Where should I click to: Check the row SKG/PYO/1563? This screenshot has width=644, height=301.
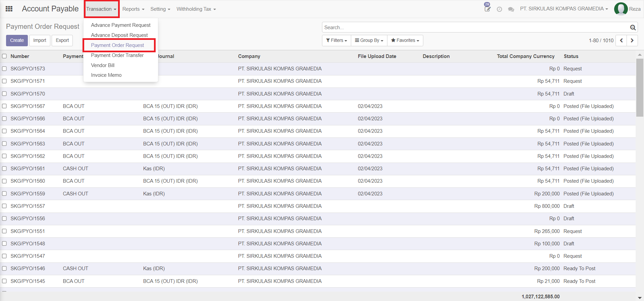[4, 144]
